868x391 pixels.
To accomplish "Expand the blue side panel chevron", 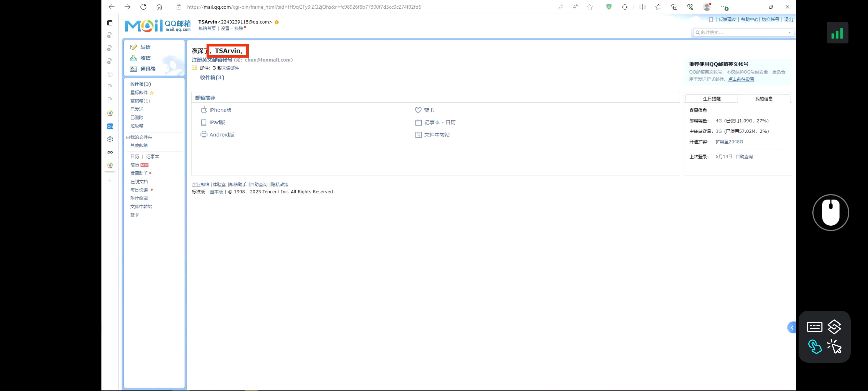I will [792, 327].
